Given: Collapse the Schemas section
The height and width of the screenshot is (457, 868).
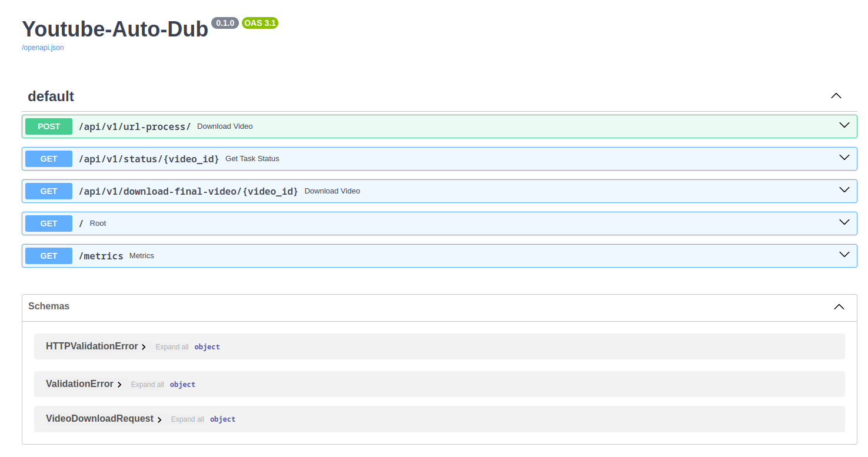Looking at the screenshot, I should 839,306.
